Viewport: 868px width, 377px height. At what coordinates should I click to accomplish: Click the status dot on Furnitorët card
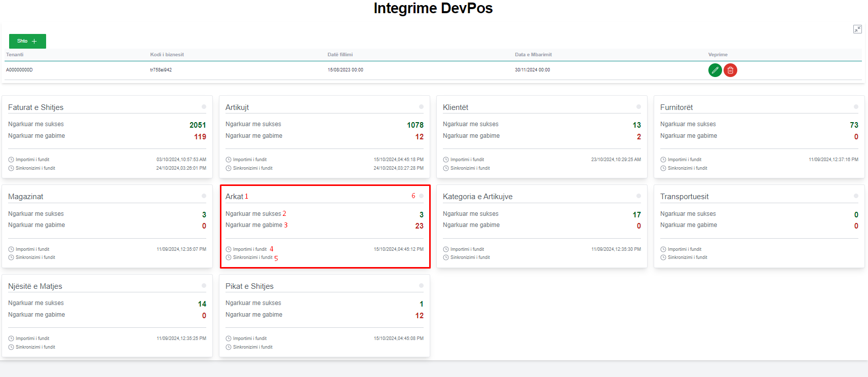[856, 107]
